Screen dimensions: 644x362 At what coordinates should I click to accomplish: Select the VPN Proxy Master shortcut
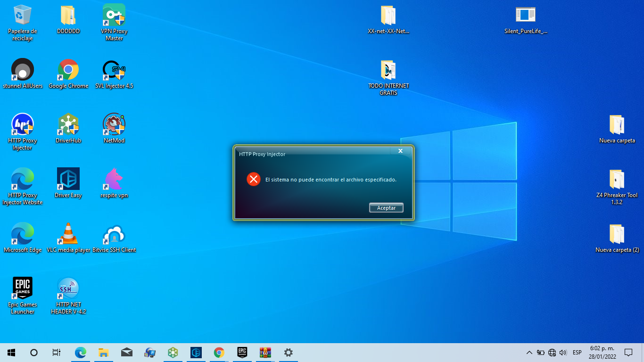pyautogui.click(x=114, y=23)
